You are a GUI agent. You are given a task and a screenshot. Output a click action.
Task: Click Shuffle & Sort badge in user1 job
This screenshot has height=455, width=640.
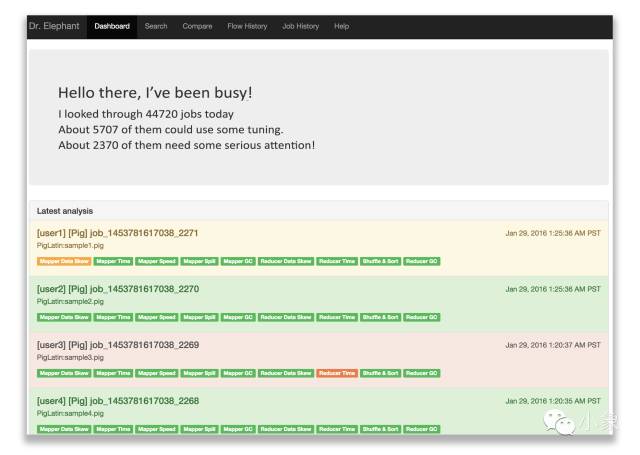380,261
